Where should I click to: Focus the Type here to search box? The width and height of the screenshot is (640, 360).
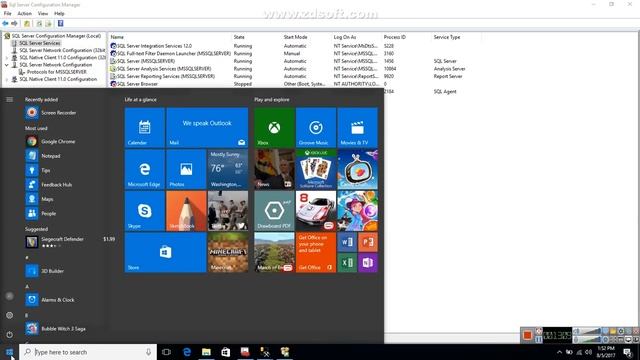click(x=88, y=352)
